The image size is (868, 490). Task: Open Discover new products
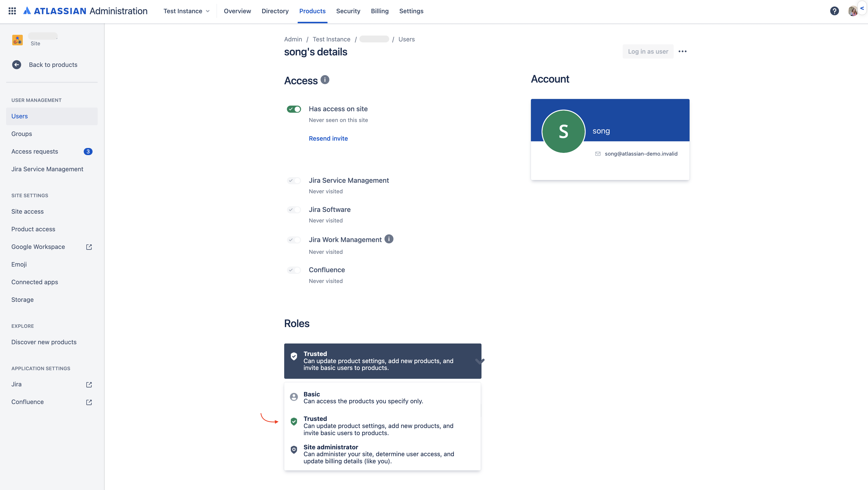point(52,342)
